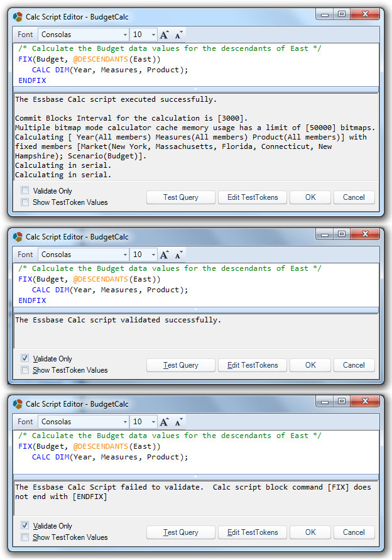The height and width of the screenshot is (560, 392).
Task: Open Consolas font dropdown in middle window
Action: click(125, 255)
